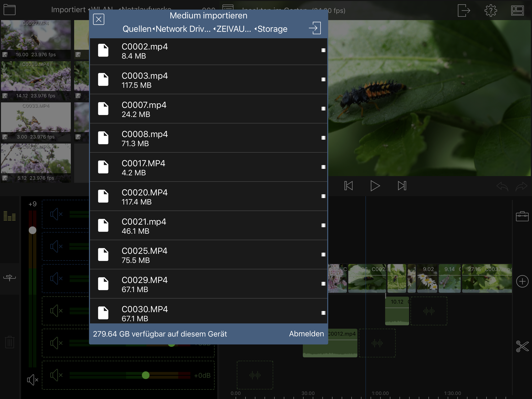Click the add track plus icon
Viewport: 532px width, 399px height.
[x=522, y=281]
